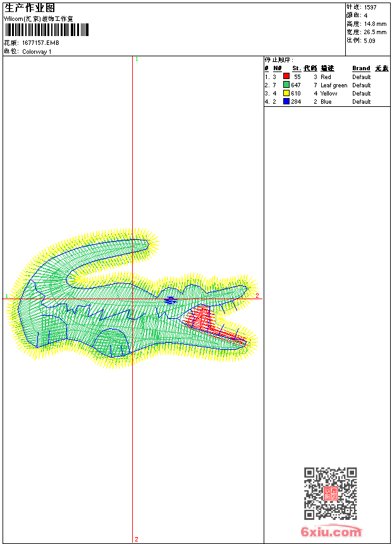The image size is (392, 544).
Task: Click the red 2 marker at the horizontal axis right end
Action: point(257,295)
